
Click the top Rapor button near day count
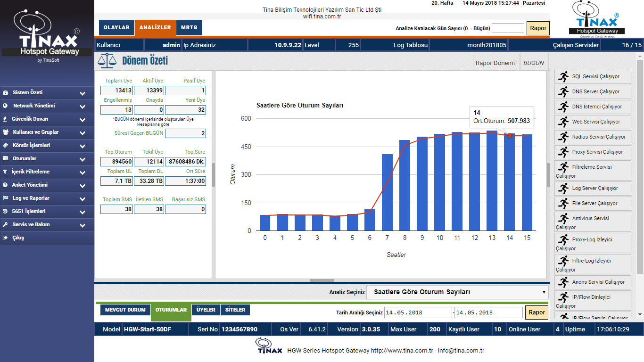(x=538, y=28)
